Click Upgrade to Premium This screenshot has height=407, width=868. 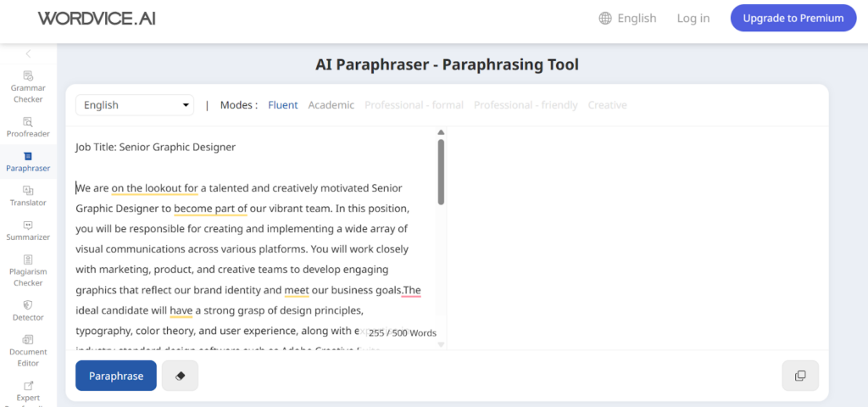[793, 18]
